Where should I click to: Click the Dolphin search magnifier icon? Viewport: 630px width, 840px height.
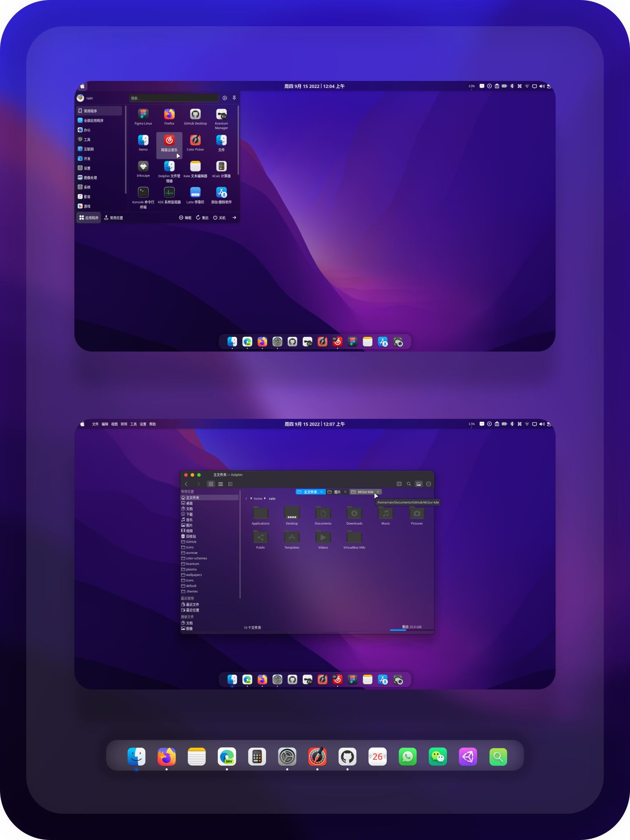pyautogui.click(x=409, y=484)
